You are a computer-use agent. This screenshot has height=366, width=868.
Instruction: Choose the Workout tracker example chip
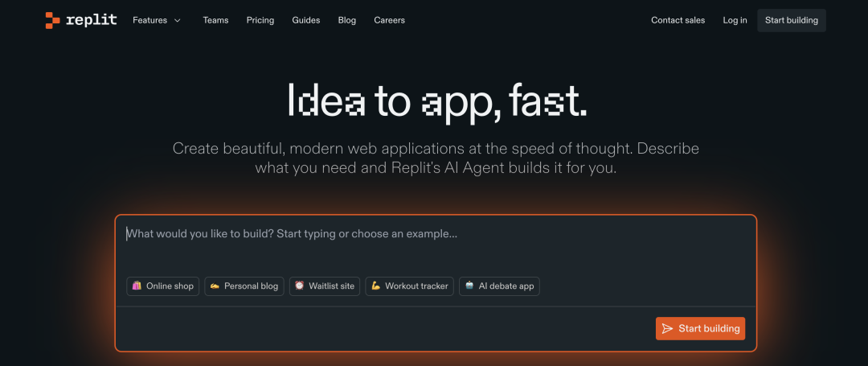click(410, 286)
